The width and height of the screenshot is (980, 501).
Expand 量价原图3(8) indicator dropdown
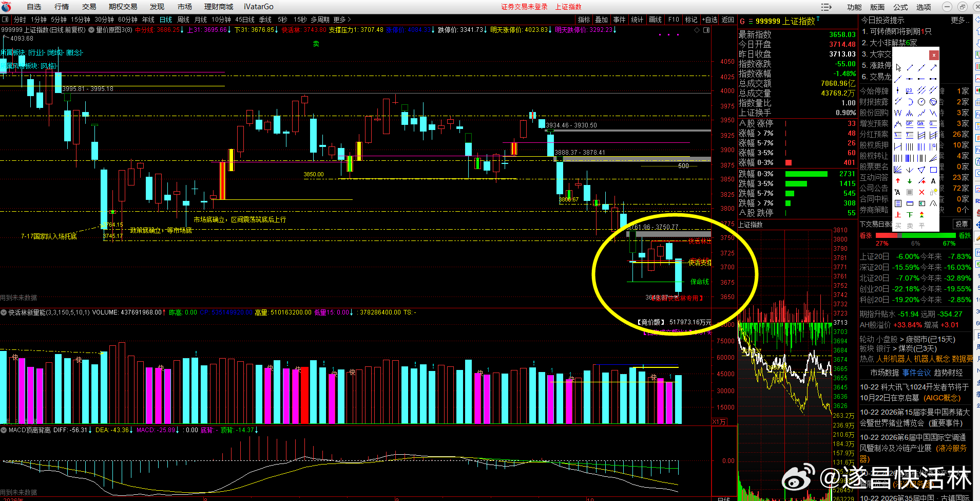point(91,30)
